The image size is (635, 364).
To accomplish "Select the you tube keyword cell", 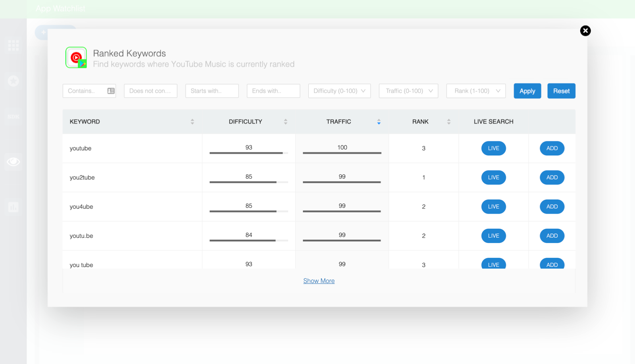I will pos(132,260).
